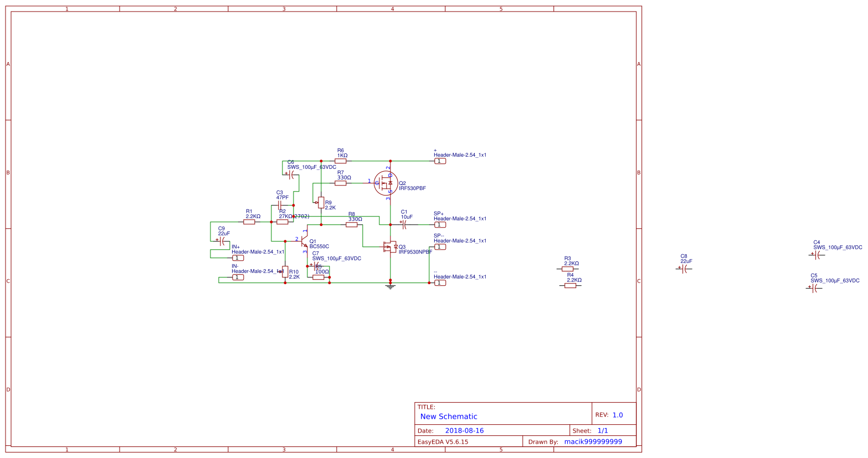This screenshot has width=868, height=458.
Task: Click the Drawn By macik999999999 text
Action: (x=593, y=441)
